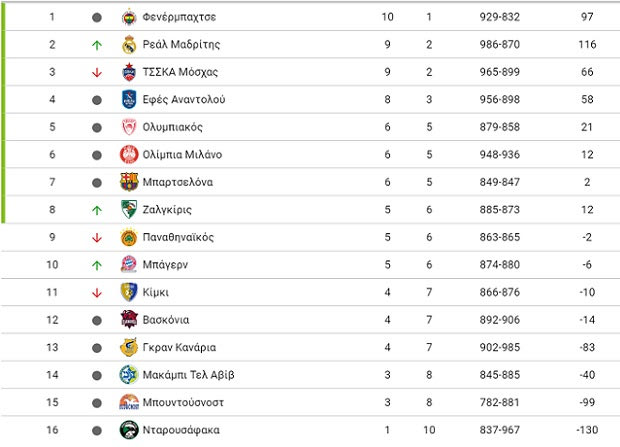Screen dimensions: 620x447
Task: Click the Darussafaka team logo
Action: click(129, 430)
